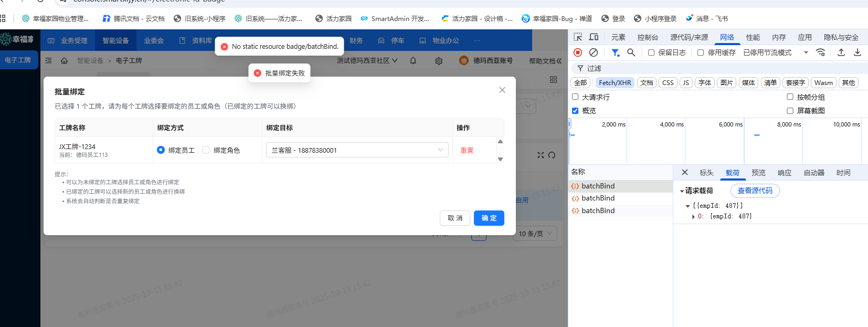Open SmartAdmin 开发 bookmark

pos(395,18)
